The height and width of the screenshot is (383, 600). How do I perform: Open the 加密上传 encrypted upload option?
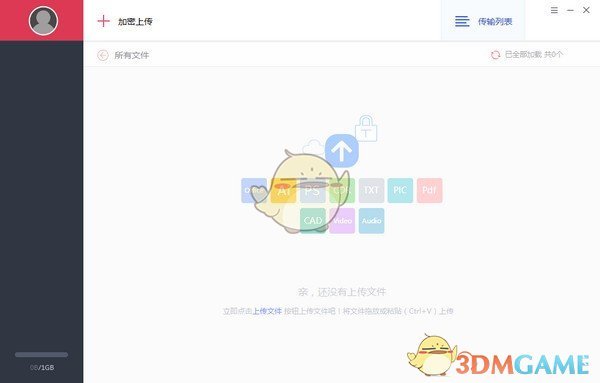(135, 21)
